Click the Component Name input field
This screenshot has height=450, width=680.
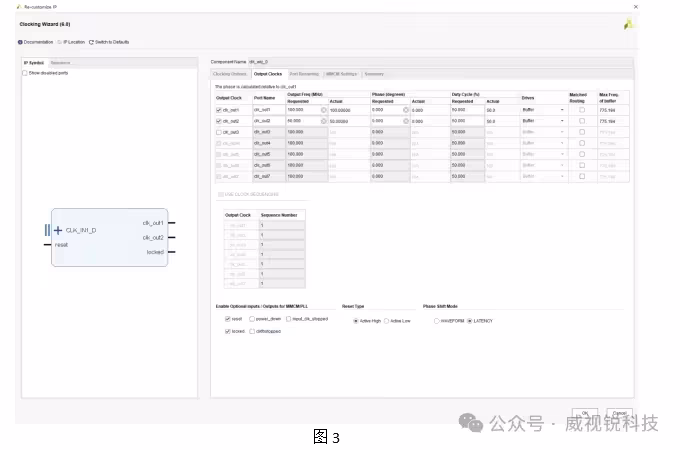pos(440,62)
